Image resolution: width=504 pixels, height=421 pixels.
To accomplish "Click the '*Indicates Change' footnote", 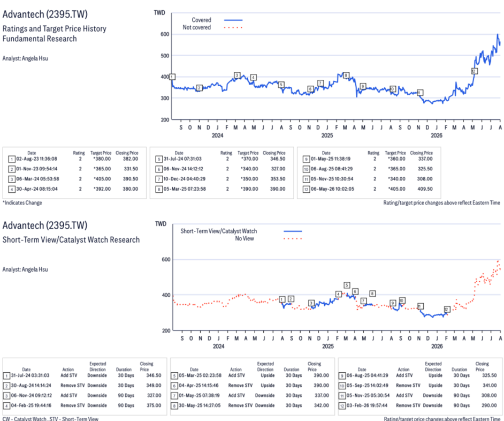I will click(22, 203).
